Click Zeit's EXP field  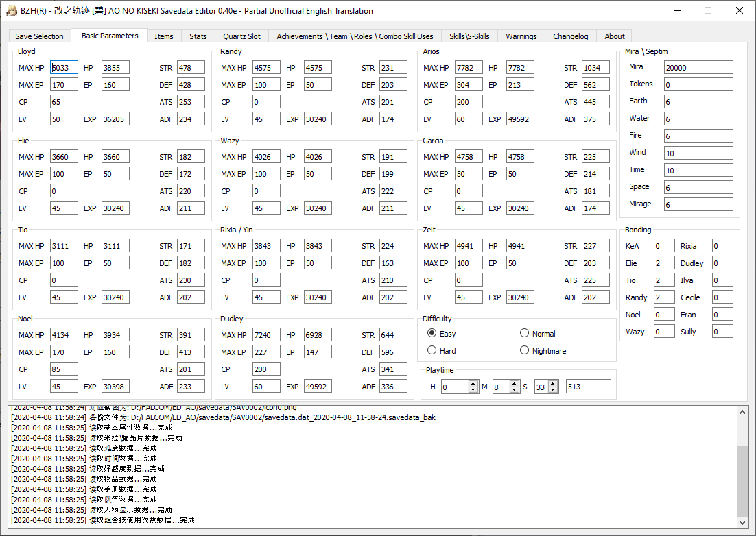click(520, 297)
